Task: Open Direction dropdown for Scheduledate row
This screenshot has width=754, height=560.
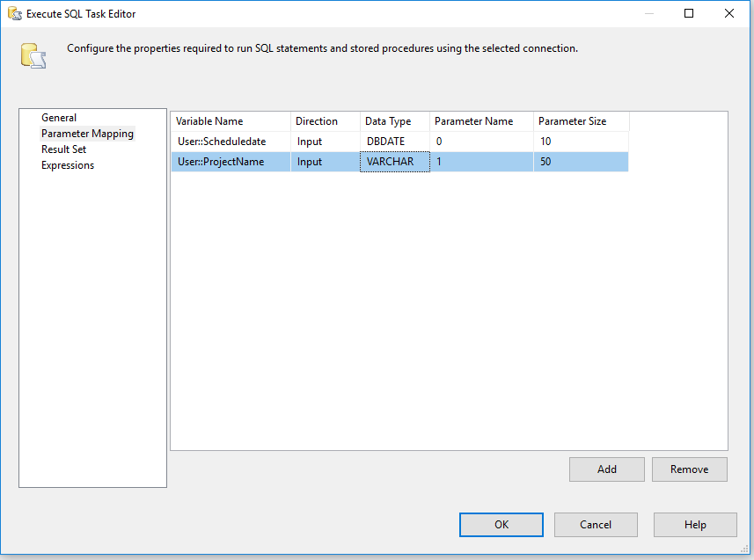Action: [x=326, y=142]
